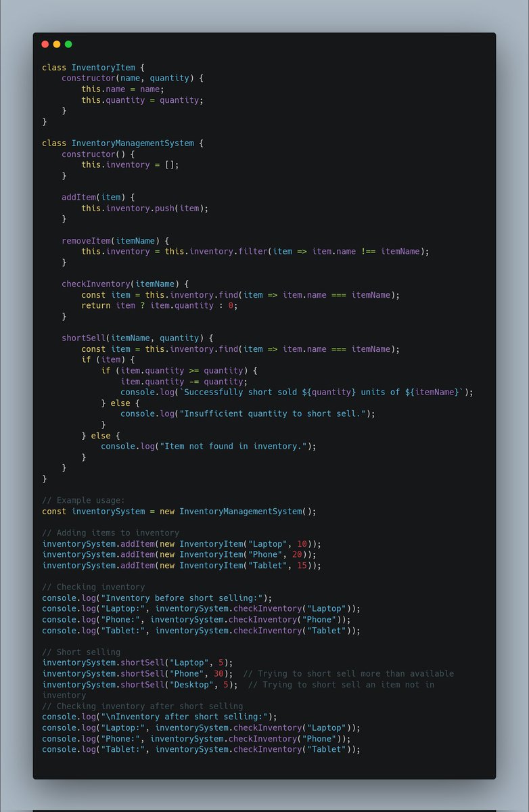Viewport: 529px width, 812px height.
Task: Click the "Item not found in inventory." line
Action: 208,447
